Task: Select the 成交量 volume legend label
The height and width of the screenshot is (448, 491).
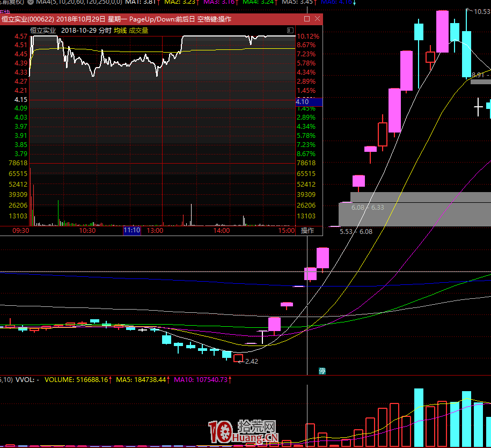Action: tap(138, 31)
